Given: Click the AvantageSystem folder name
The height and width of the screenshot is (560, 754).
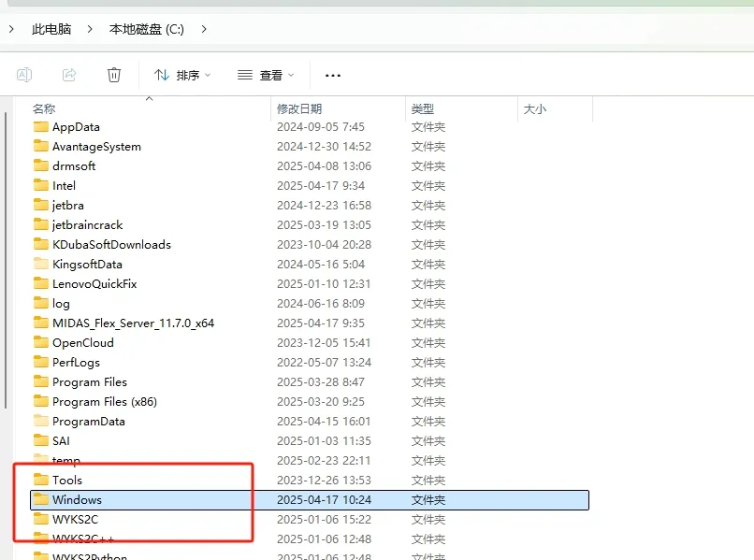Looking at the screenshot, I should coord(96,147).
